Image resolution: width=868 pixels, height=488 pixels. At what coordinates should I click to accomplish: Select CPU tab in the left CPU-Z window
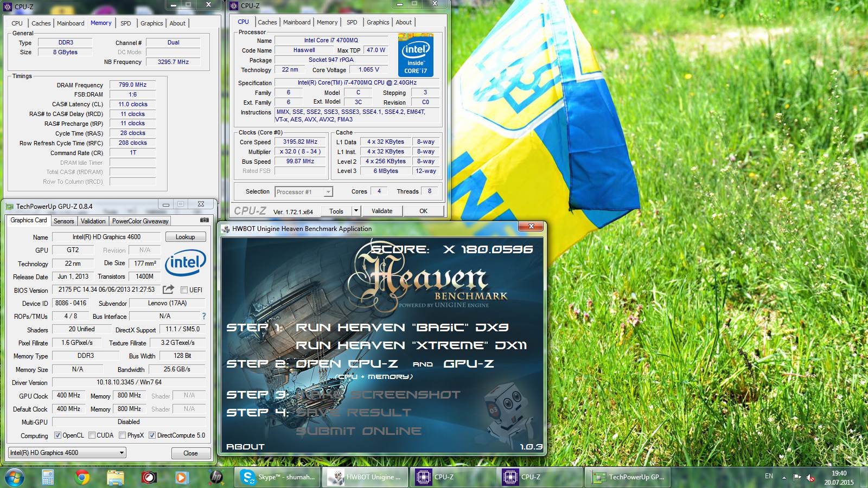17,23
